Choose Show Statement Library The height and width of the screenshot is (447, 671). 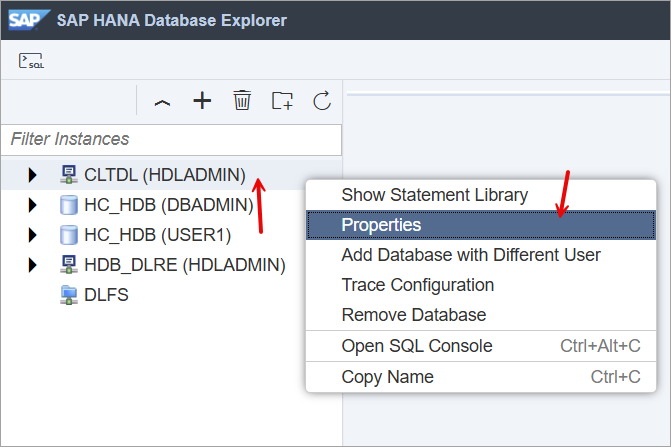point(481,195)
